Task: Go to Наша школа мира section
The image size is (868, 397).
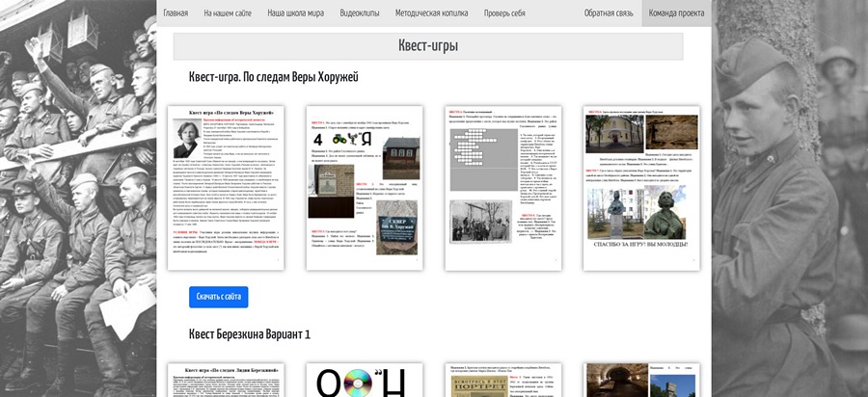Action: pyautogui.click(x=296, y=13)
